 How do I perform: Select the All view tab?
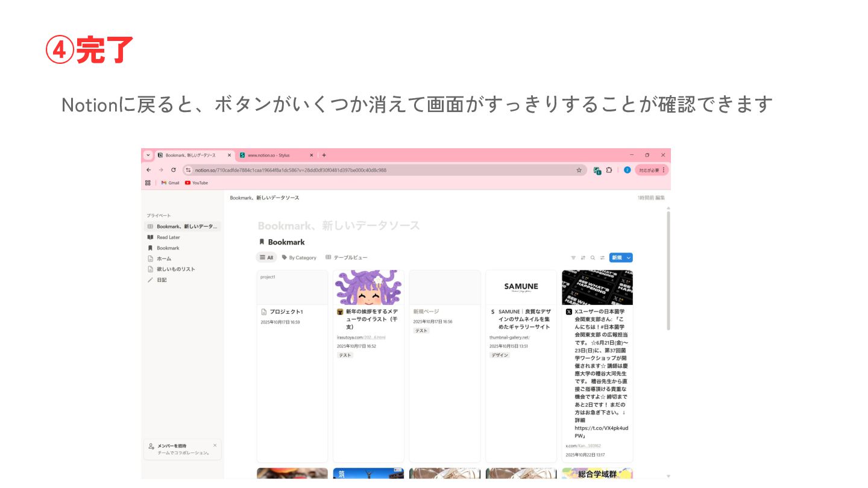tap(266, 257)
